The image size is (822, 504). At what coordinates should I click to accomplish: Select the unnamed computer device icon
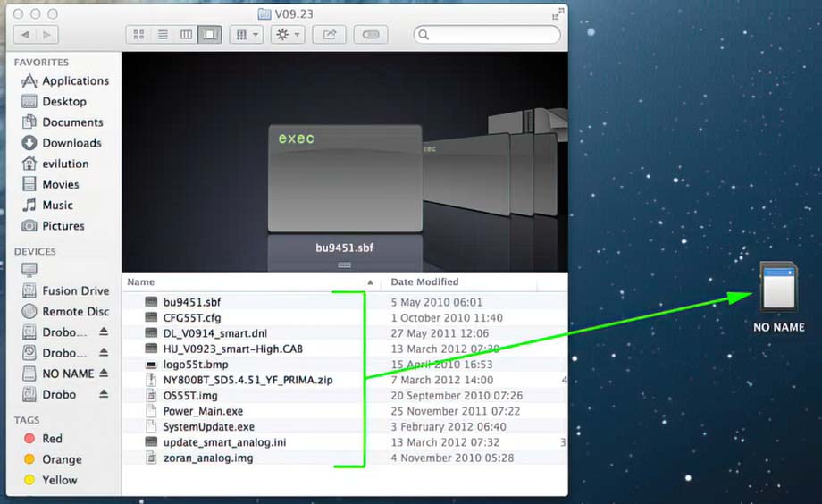click(x=29, y=270)
